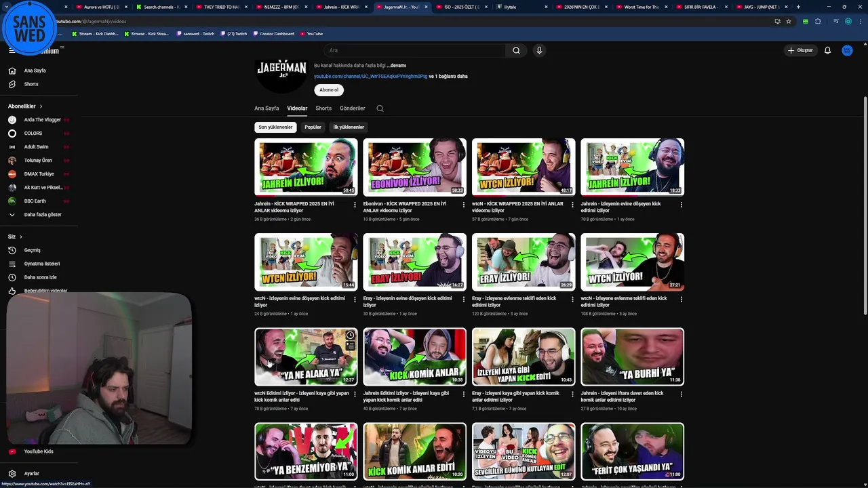Open sanswed - Twitch bookmark
The width and height of the screenshot is (868, 488).
click(x=195, y=34)
